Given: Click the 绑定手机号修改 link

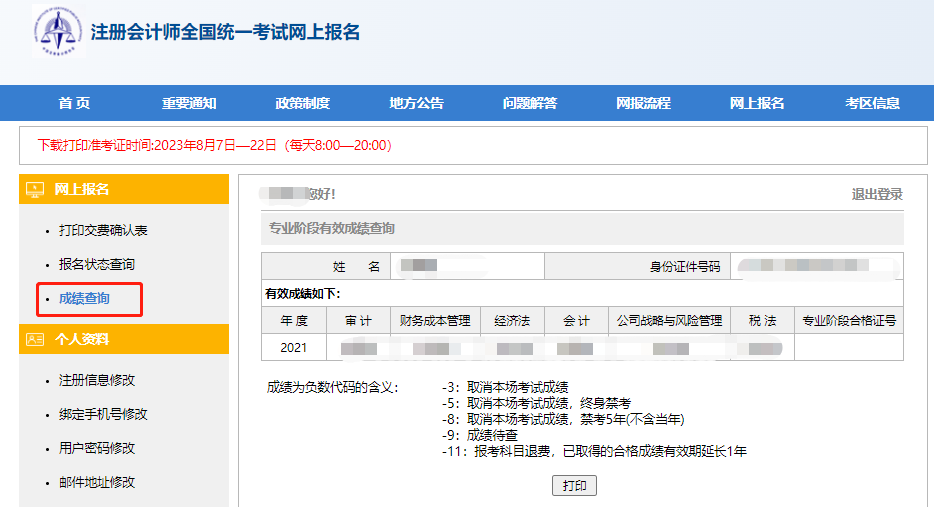Looking at the screenshot, I should coord(103,414).
